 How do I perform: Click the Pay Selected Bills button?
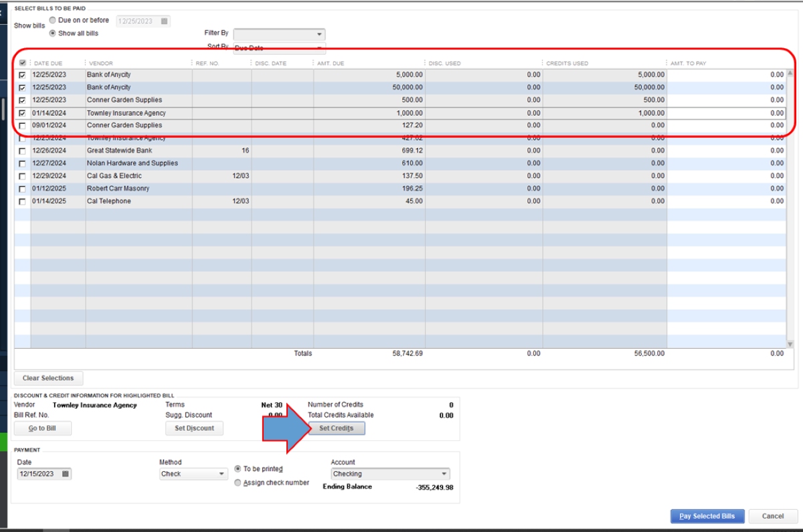click(707, 516)
